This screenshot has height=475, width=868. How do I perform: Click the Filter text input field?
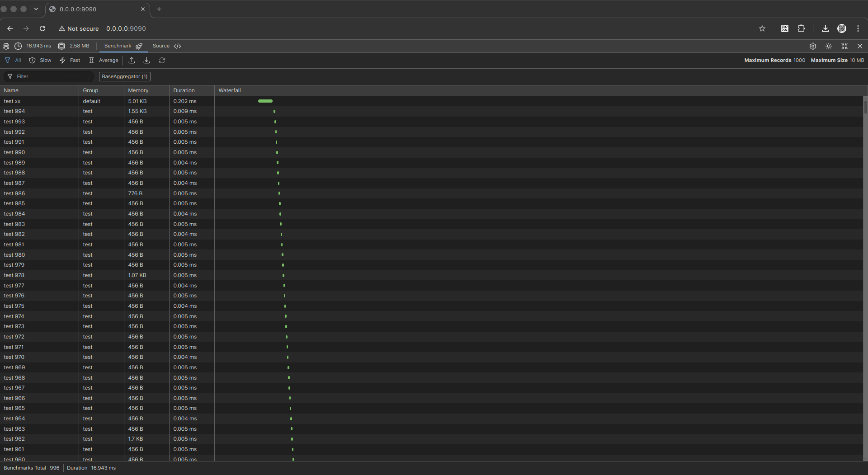49,76
